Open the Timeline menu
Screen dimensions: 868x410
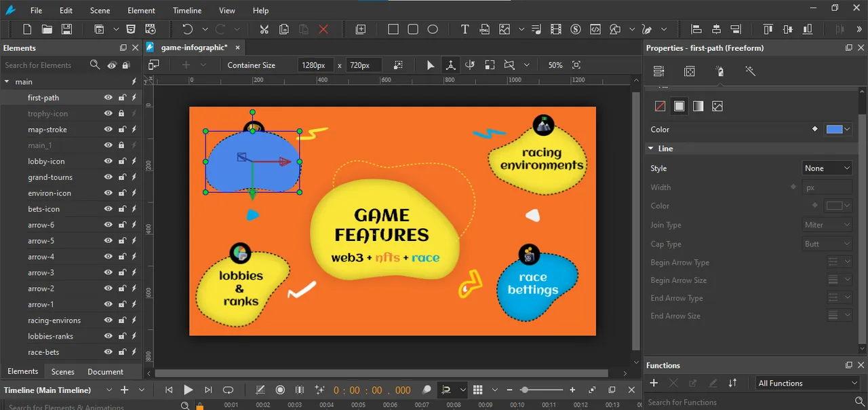(186, 11)
